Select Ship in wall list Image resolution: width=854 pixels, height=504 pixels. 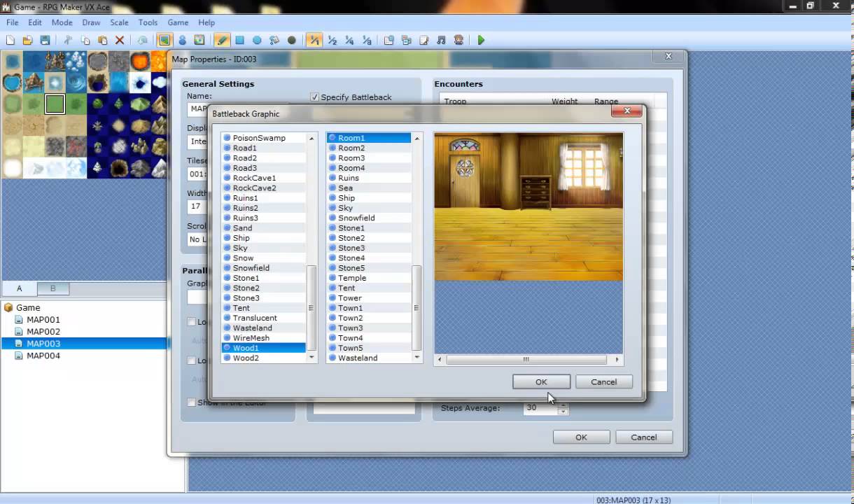369,198
